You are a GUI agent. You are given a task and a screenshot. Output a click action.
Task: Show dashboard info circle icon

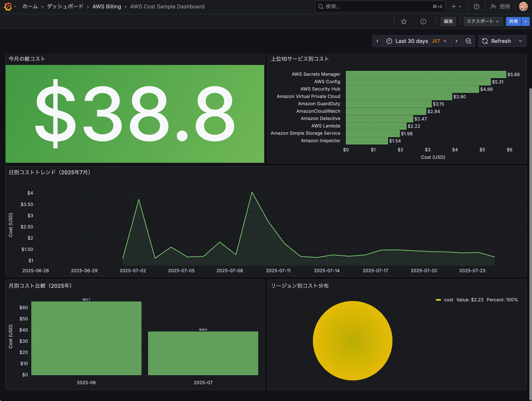pyautogui.click(x=423, y=21)
